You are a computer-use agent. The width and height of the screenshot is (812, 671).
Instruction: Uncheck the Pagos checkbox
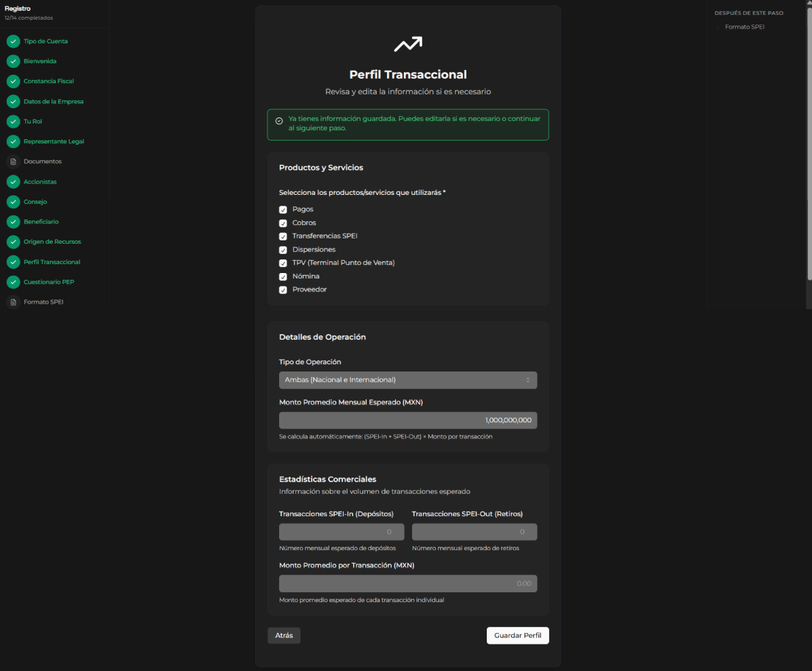[x=282, y=210]
